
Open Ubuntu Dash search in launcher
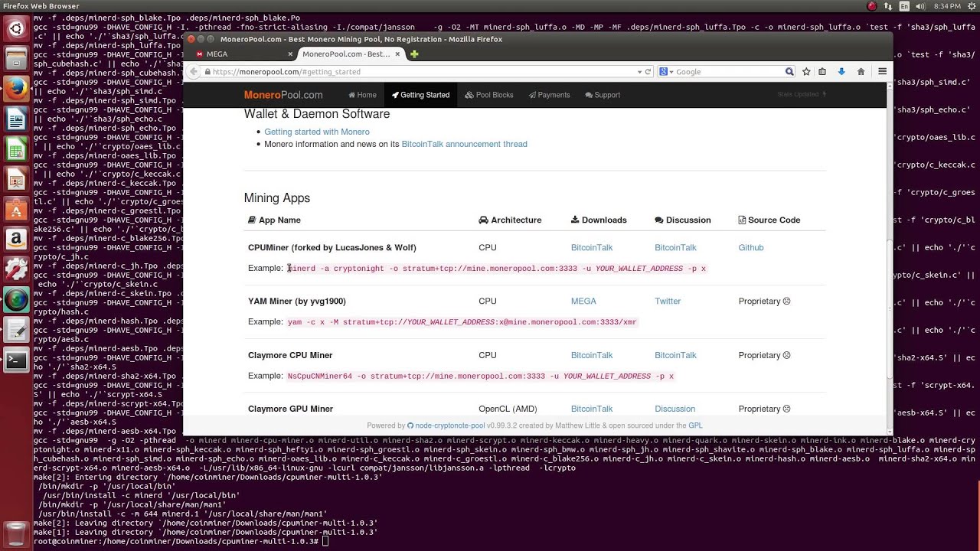(16, 30)
